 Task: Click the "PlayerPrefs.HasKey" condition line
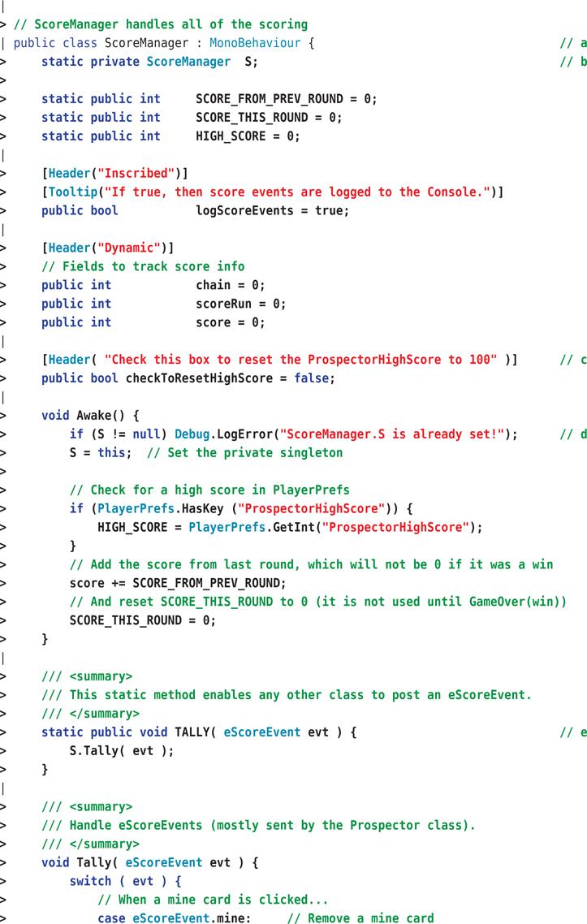[242, 508]
